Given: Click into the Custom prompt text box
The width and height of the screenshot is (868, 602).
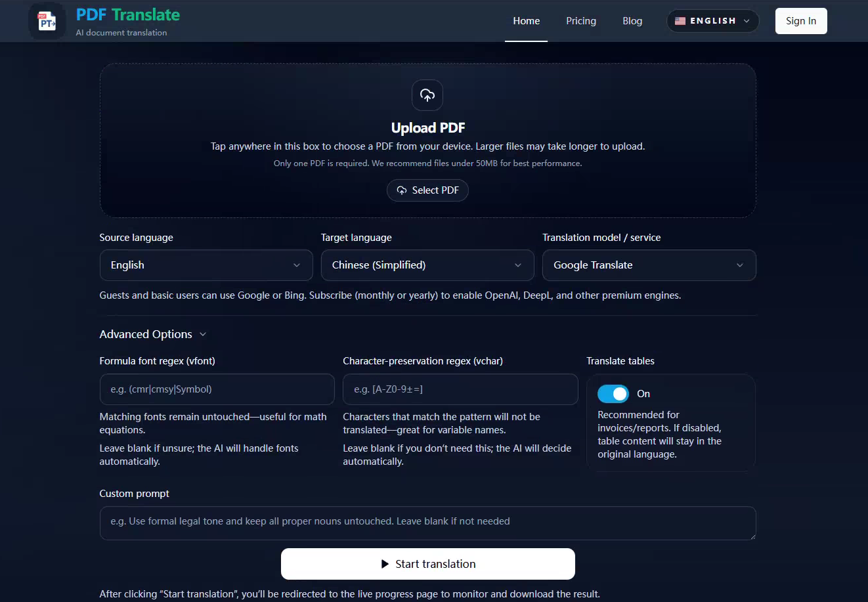Looking at the screenshot, I should tap(427, 523).
